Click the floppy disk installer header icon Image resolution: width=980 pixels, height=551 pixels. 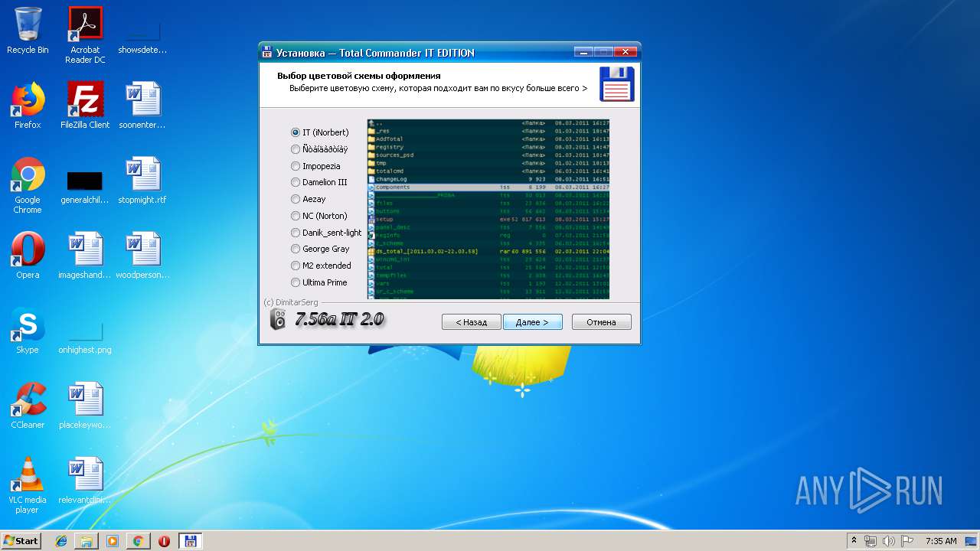point(617,84)
